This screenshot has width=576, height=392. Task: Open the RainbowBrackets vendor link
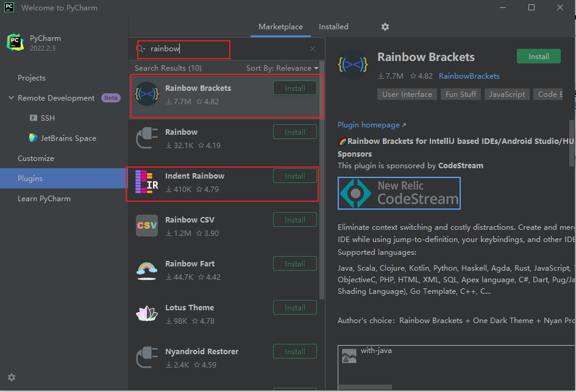pyautogui.click(x=469, y=76)
